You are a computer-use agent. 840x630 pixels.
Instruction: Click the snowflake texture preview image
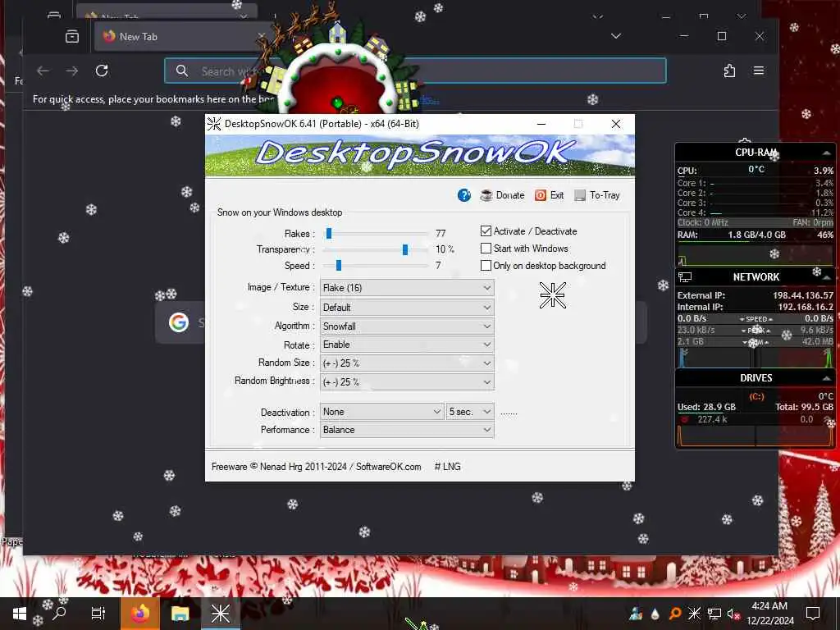tap(552, 295)
